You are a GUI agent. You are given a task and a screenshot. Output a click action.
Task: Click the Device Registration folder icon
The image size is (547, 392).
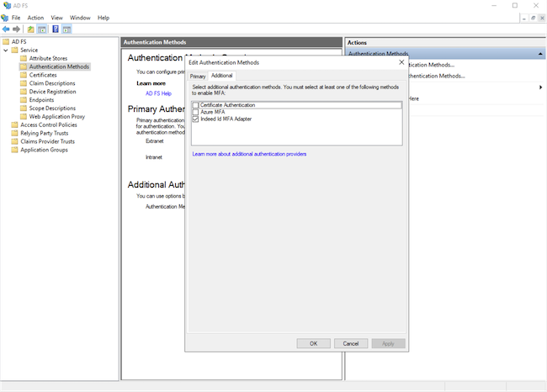tap(24, 92)
